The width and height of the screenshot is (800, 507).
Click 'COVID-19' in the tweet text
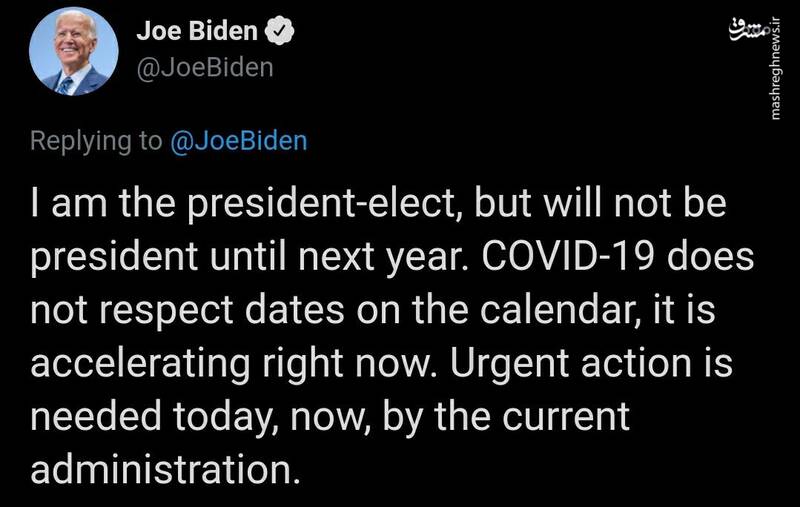click(568, 255)
